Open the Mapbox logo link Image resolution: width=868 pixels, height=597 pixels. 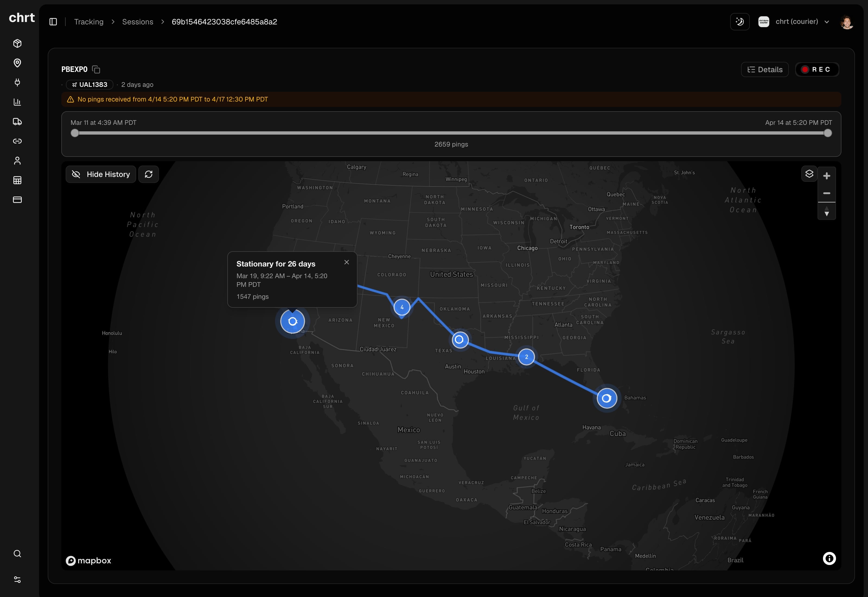click(89, 560)
